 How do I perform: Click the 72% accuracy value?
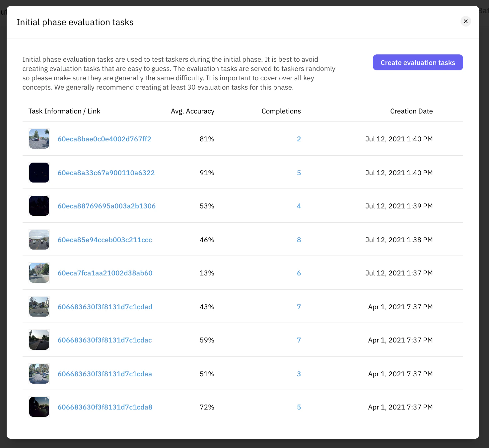[x=207, y=407]
